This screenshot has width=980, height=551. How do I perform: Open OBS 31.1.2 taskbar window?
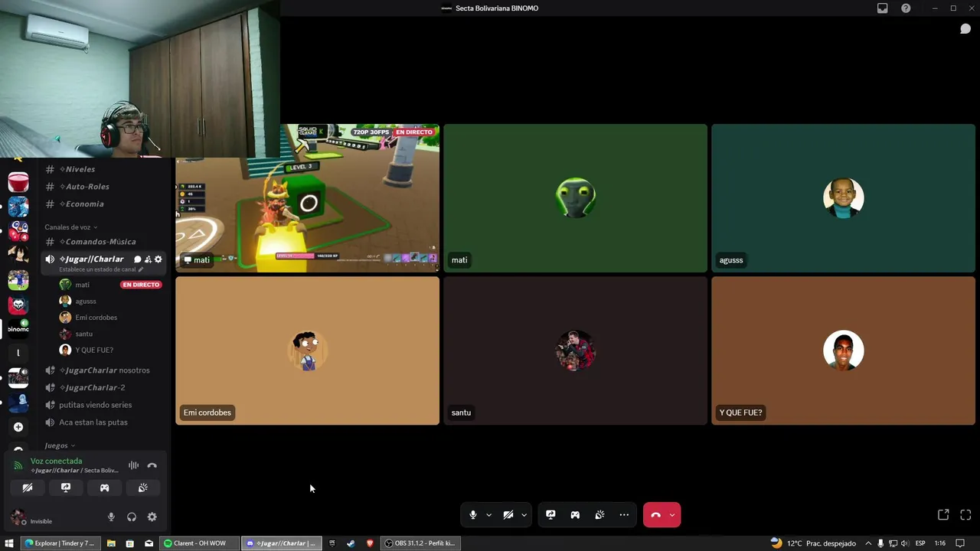point(421,543)
